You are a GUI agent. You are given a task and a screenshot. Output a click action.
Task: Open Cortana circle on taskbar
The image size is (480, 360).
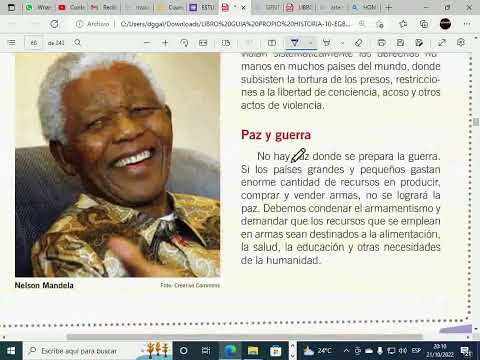click(183, 351)
